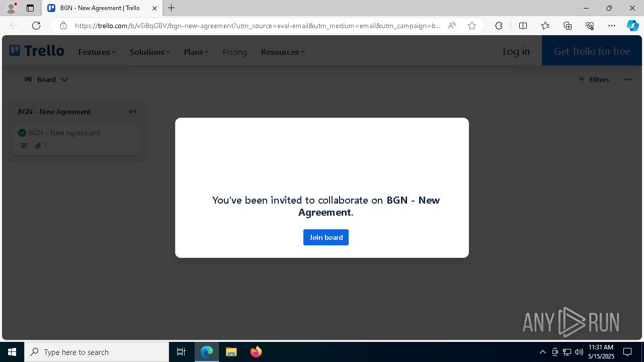
Task: Open the BGN - New Agreement card
Action: pos(76,139)
